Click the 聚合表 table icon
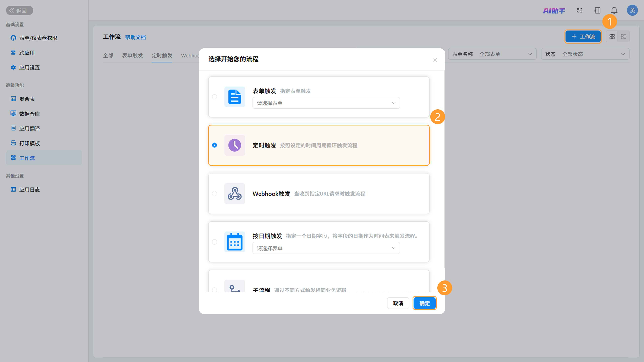Viewport: 644px width, 362px height. [x=13, y=99]
